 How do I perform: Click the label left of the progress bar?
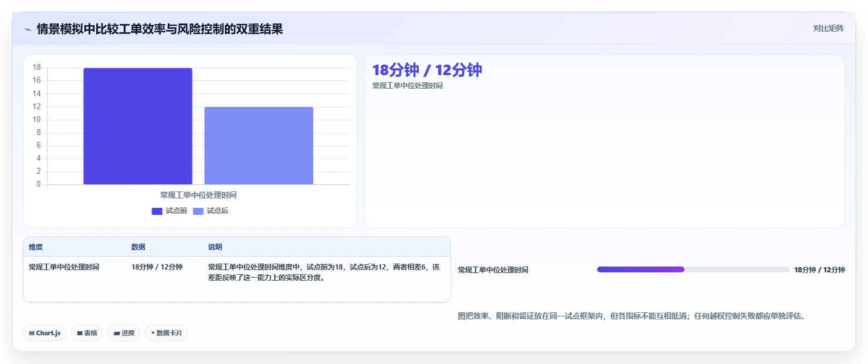pos(493,270)
